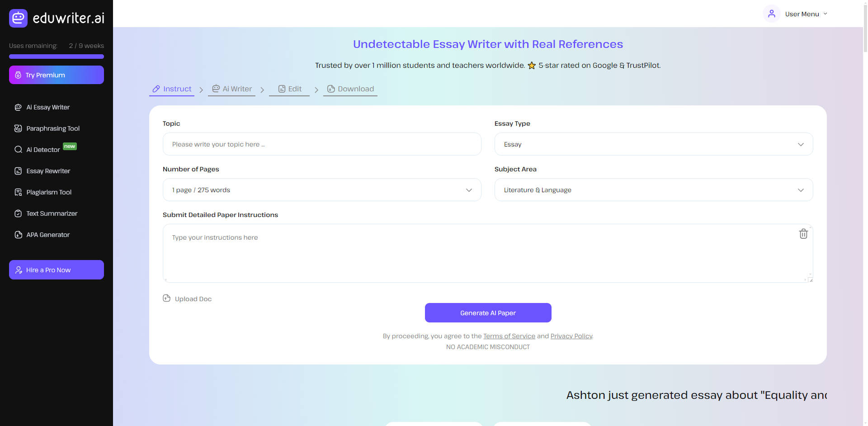Check the uses remaining progress bar
868x426 pixels.
56,57
